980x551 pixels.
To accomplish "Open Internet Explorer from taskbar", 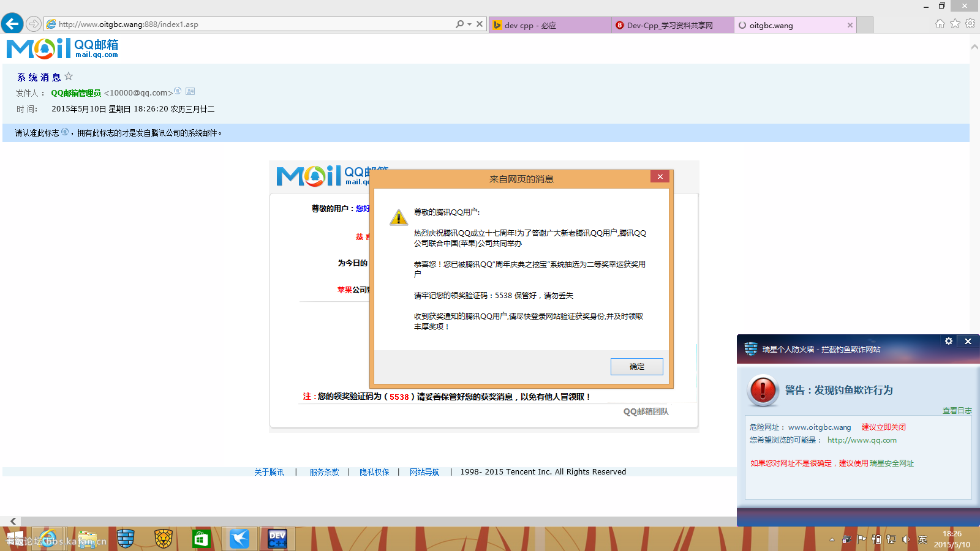I will click(48, 539).
